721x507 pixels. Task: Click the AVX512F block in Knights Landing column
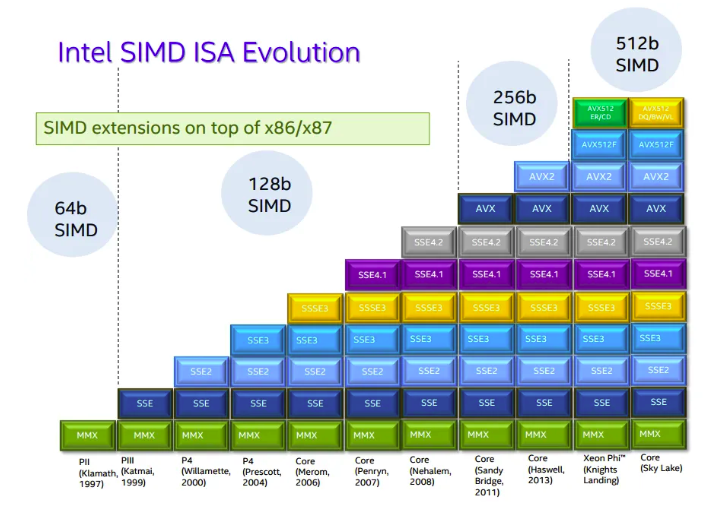point(599,145)
